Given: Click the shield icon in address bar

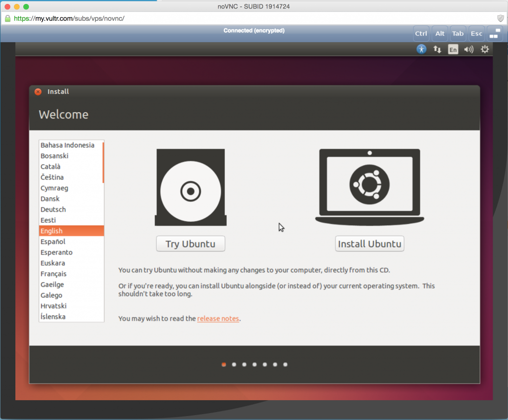Looking at the screenshot, I should pos(501,18).
